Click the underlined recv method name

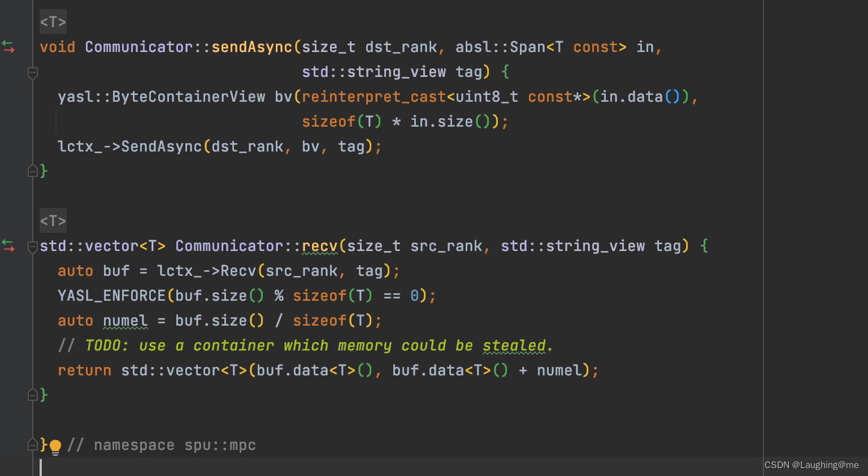320,246
